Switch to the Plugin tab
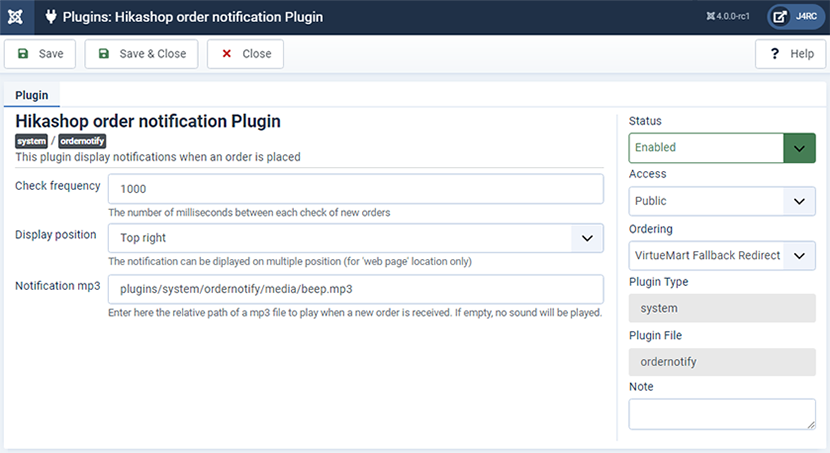This screenshot has height=453, width=830. point(32,95)
